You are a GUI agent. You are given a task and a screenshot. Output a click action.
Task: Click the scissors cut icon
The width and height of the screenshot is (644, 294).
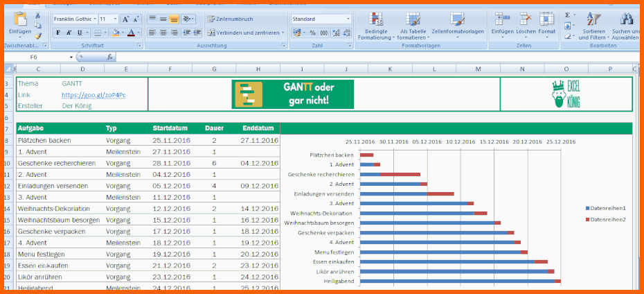point(37,15)
